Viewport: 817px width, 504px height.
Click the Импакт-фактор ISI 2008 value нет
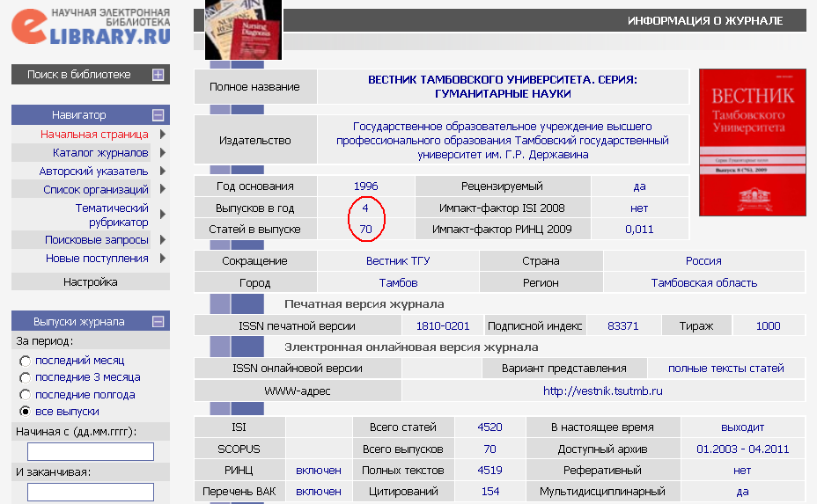639,208
